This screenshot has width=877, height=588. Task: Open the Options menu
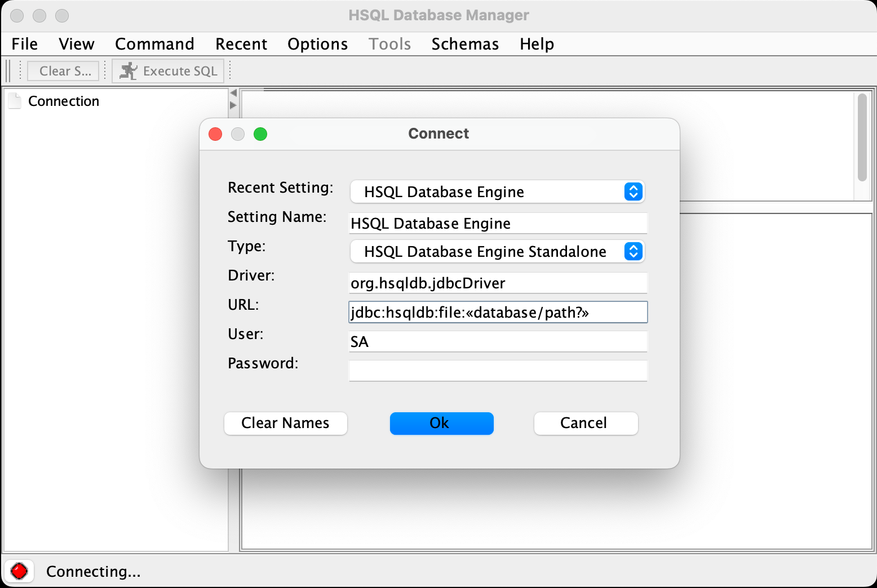click(x=317, y=44)
